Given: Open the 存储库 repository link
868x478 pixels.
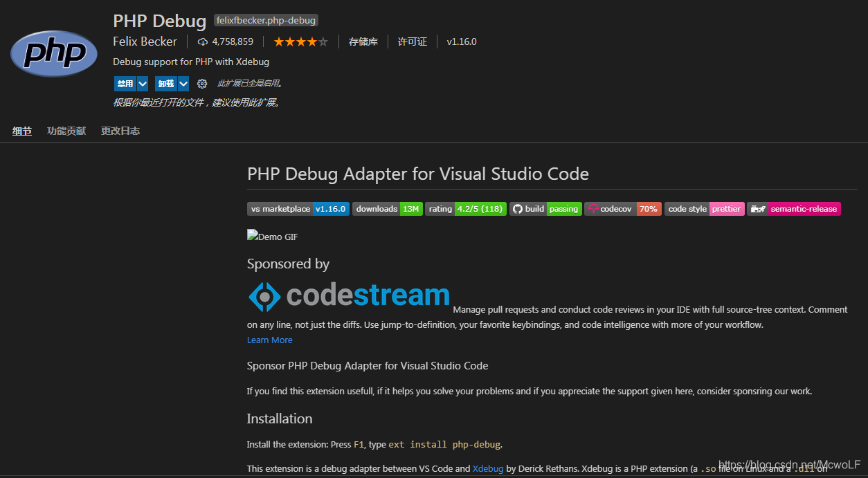Looking at the screenshot, I should point(363,42).
